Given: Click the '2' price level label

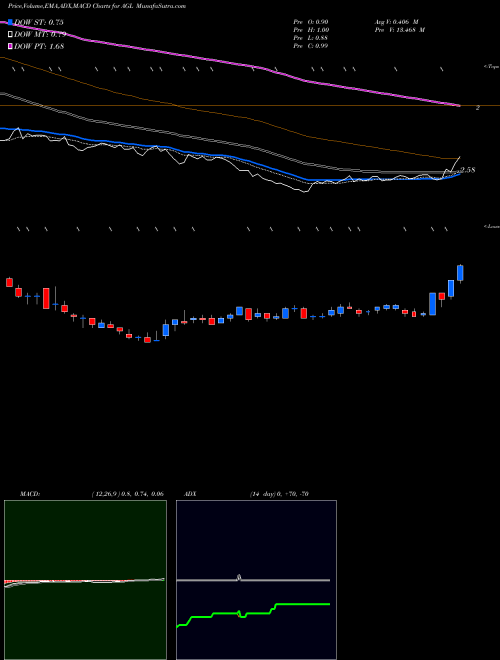Looking at the screenshot, I should pyautogui.click(x=478, y=108).
